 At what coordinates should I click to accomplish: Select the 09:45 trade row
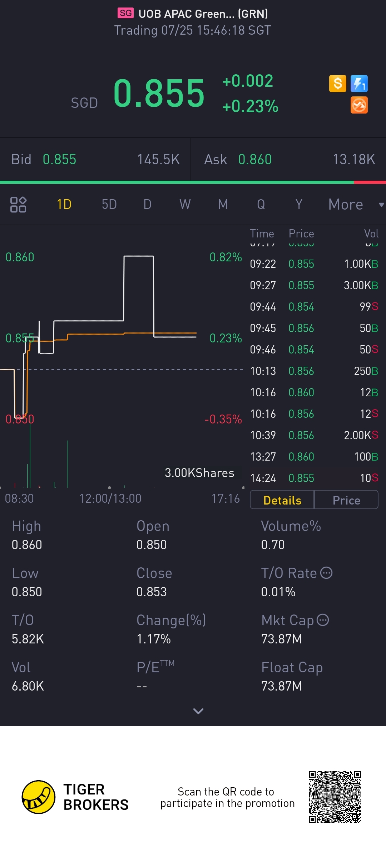click(314, 328)
